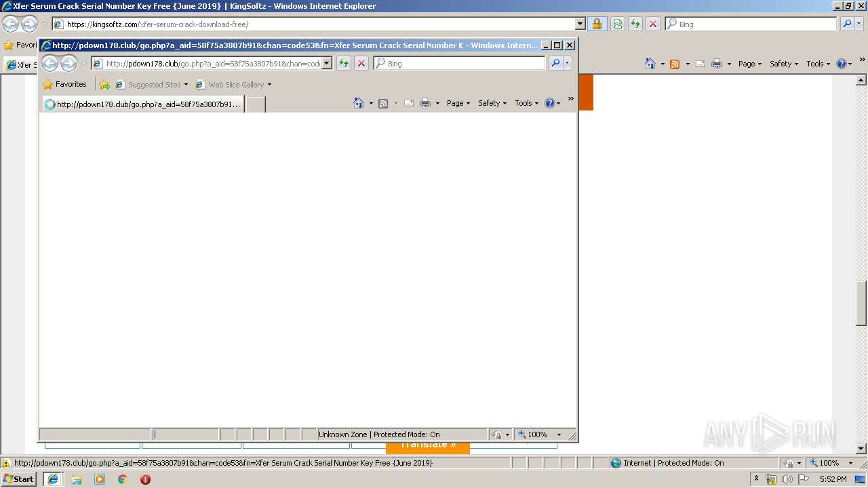The height and width of the screenshot is (488, 868).
Task: Click the main window vertical scrollbar thumb
Action: pos(862,302)
